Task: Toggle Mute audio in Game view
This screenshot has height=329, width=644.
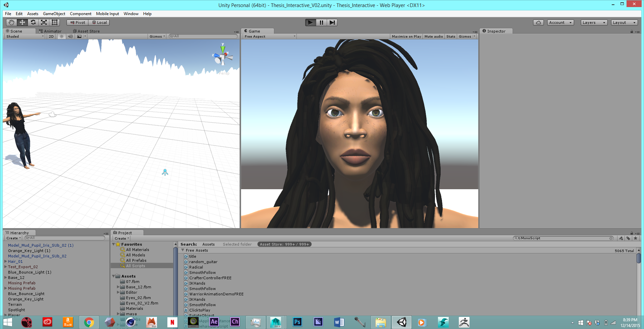Action: pos(434,36)
